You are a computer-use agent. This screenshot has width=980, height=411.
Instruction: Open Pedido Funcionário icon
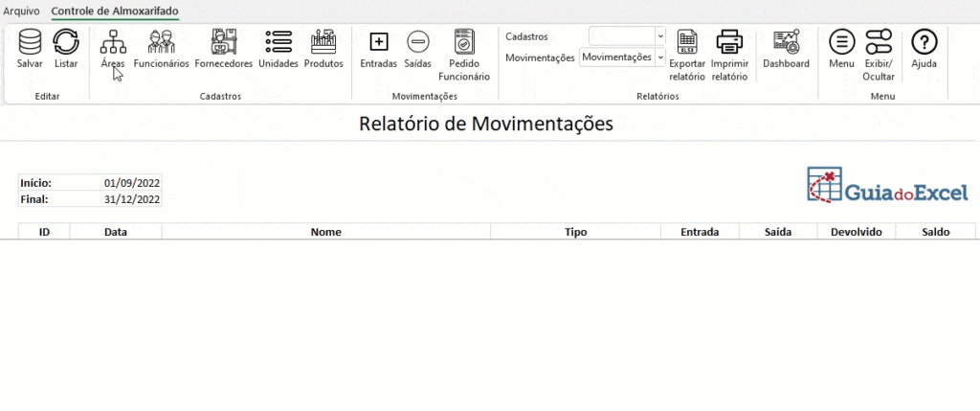coord(464,42)
